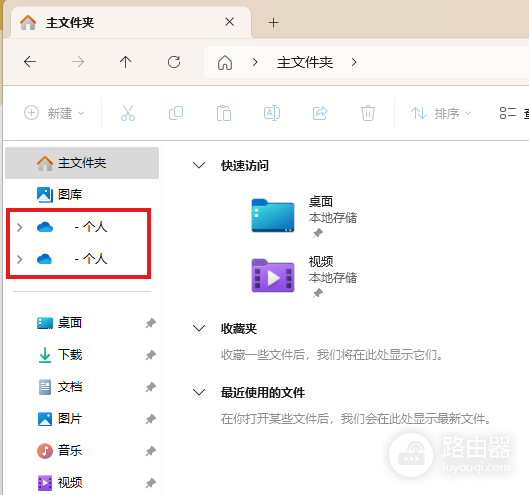Expand the second OneDrive 个人 entry
Viewport: 529px width, 495px height.
tap(20, 259)
